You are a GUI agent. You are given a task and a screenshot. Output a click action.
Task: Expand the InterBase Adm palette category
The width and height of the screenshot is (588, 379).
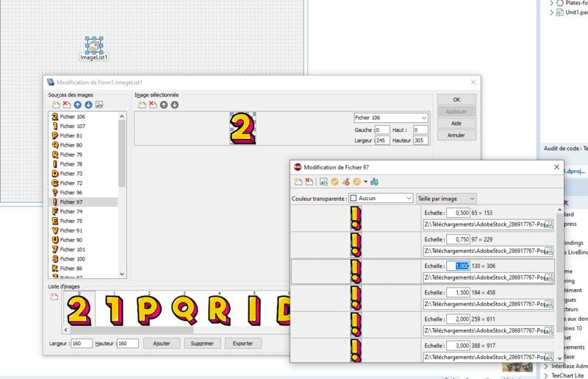coord(546,366)
